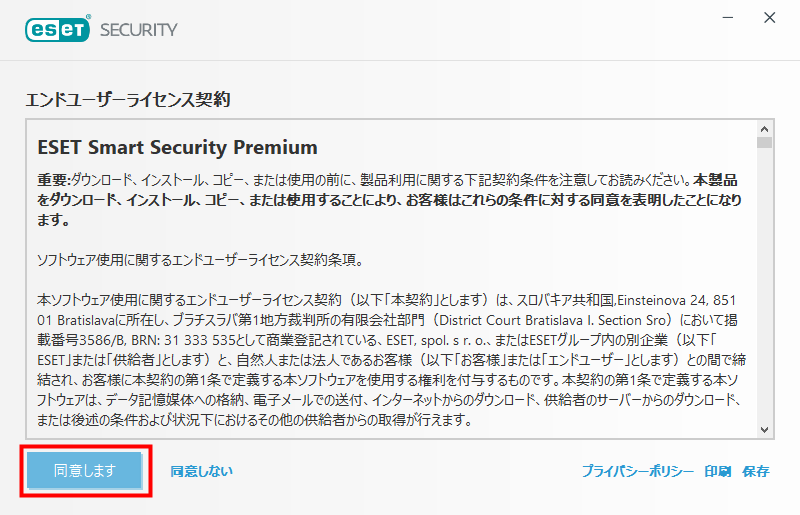Save the license using 保存
The image size is (800, 515).
(756, 471)
